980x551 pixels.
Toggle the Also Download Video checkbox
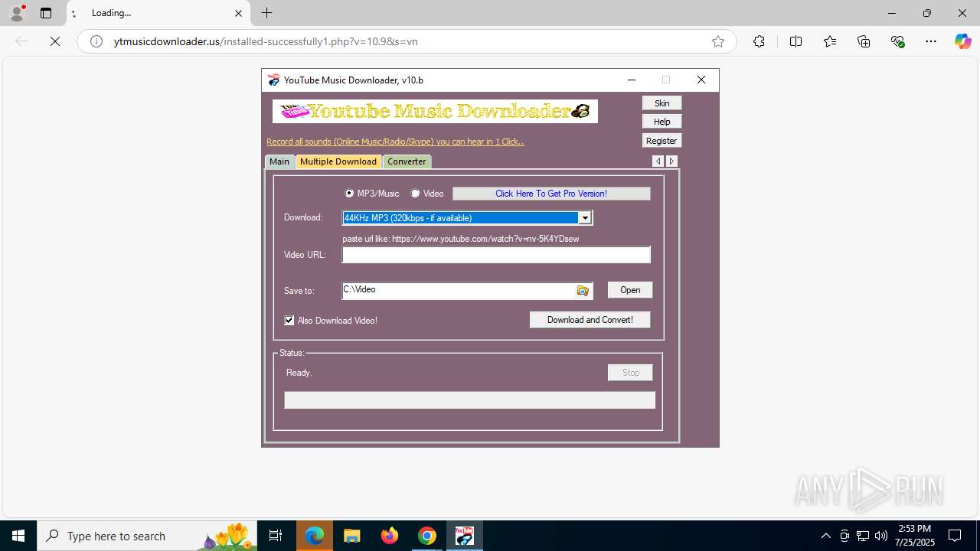[289, 321]
